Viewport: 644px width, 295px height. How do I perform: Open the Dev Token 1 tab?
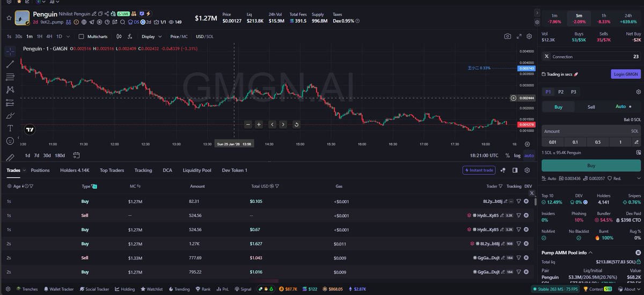(235, 170)
